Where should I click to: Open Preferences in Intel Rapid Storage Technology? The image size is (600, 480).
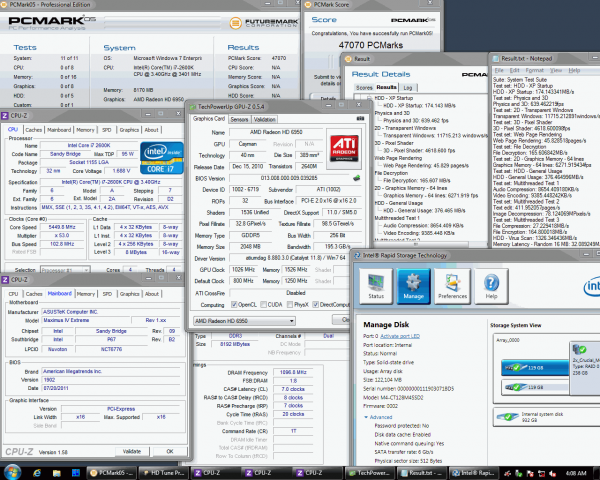pos(453,285)
